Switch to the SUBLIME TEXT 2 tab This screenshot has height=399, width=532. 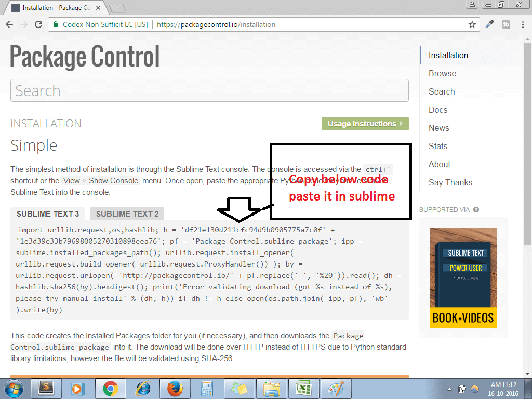coord(127,214)
